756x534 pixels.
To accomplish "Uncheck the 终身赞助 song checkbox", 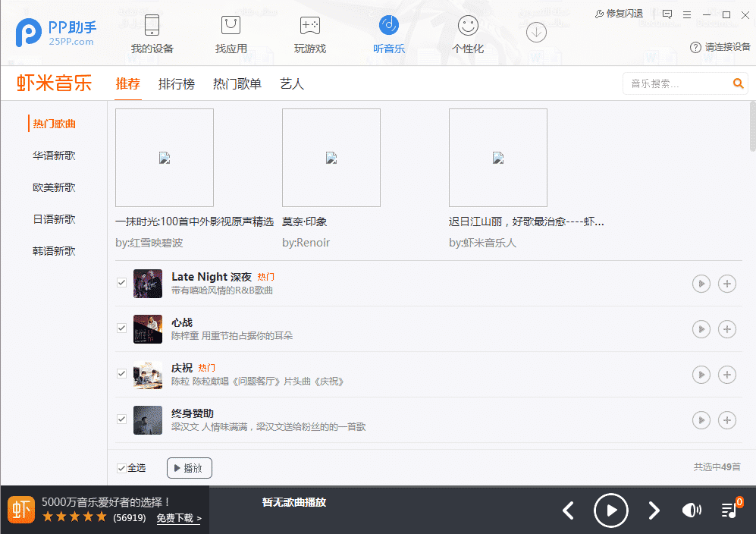I will [x=121, y=419].
